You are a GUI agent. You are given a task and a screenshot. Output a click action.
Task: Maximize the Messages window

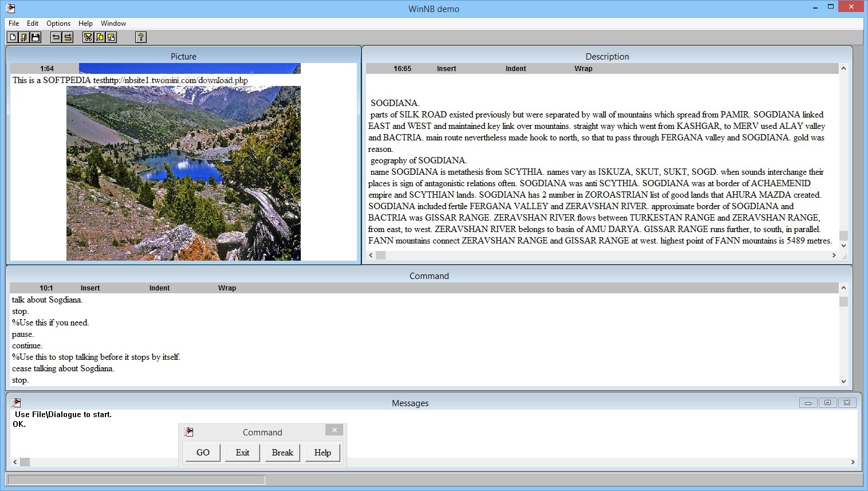click(x=827, y=403)
